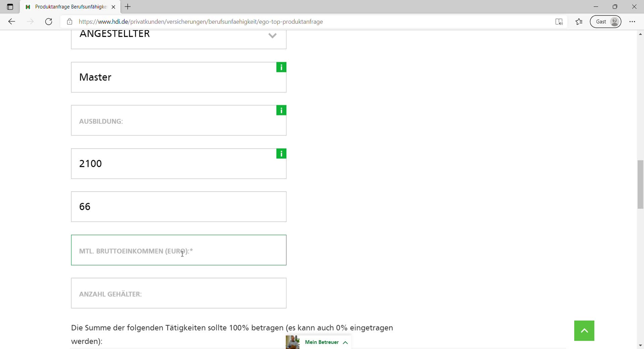The height and width of the screenshot is (349, 644).
Task: Open the browser favorites icon
Action: click(579, 22)
